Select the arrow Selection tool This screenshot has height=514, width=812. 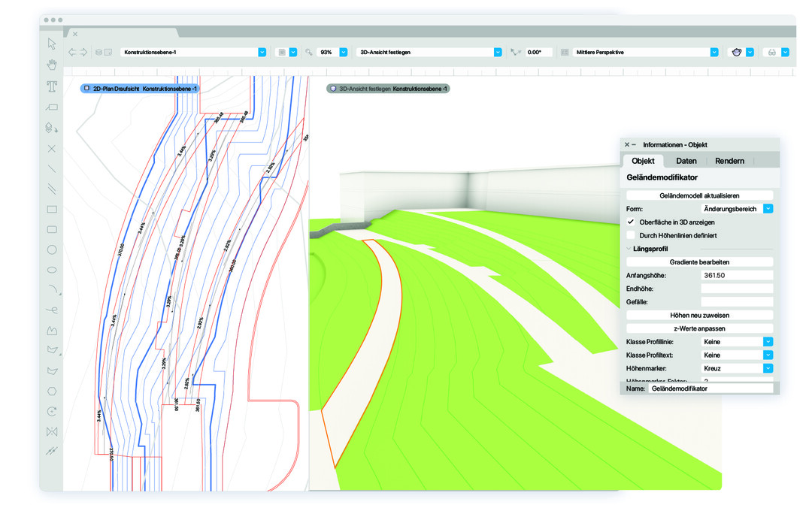coord(52,44)
